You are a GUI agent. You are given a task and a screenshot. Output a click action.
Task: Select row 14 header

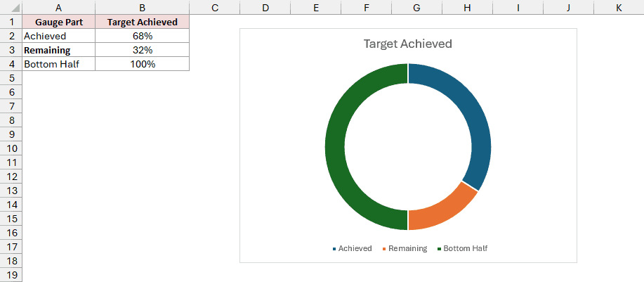11,205
